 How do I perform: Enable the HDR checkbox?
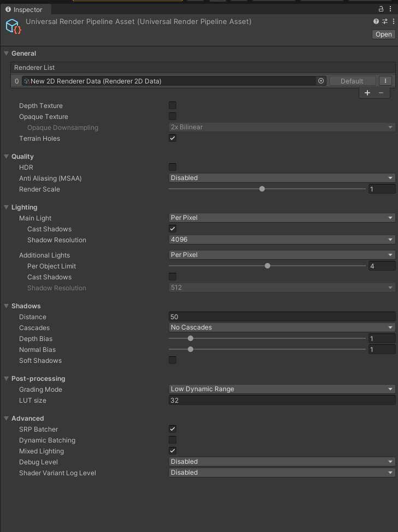click(173, 167)
